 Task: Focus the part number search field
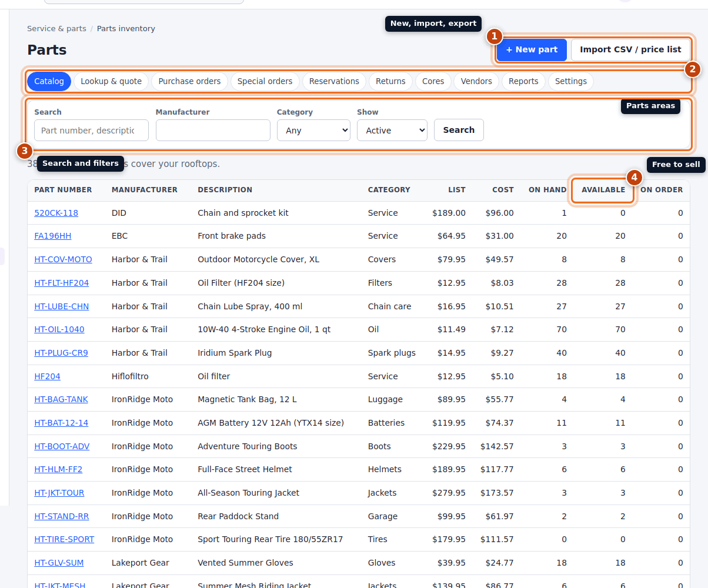click(91, 131)
